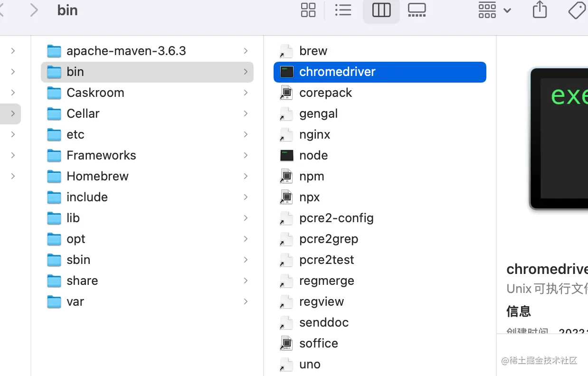Click the chromedriver title in the preview pane
Viewport: 588px width, 376px height.
[547, 269]
